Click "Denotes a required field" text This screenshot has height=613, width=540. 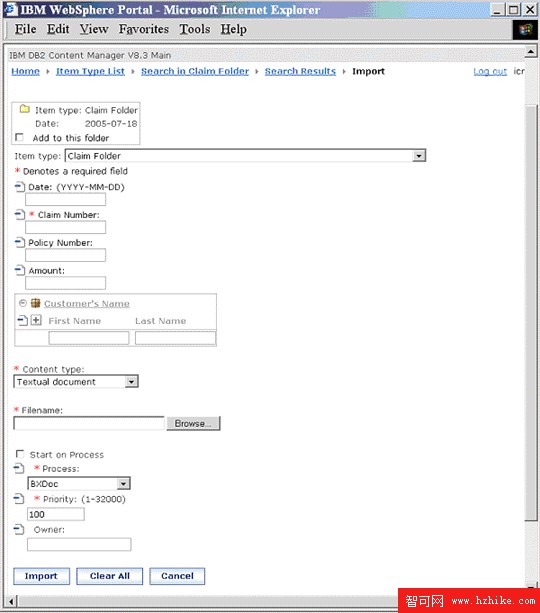click(x=75, y=171)
